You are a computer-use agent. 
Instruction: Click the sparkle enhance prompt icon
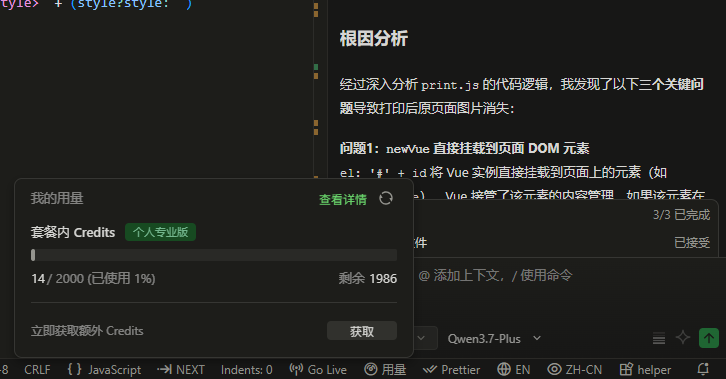(x=683, y=338)
